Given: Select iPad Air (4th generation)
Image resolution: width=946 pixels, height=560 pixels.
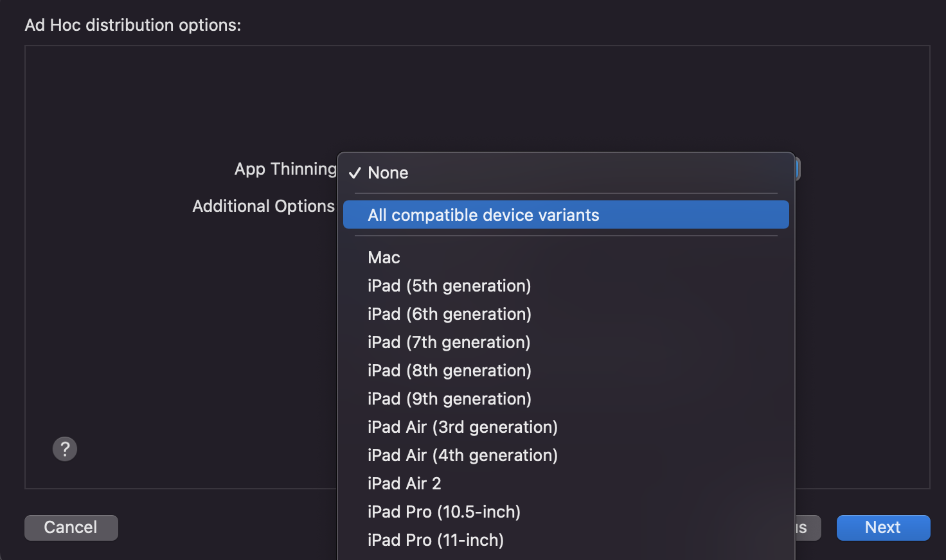Looking at the screenshot, I should click(462, 455).
